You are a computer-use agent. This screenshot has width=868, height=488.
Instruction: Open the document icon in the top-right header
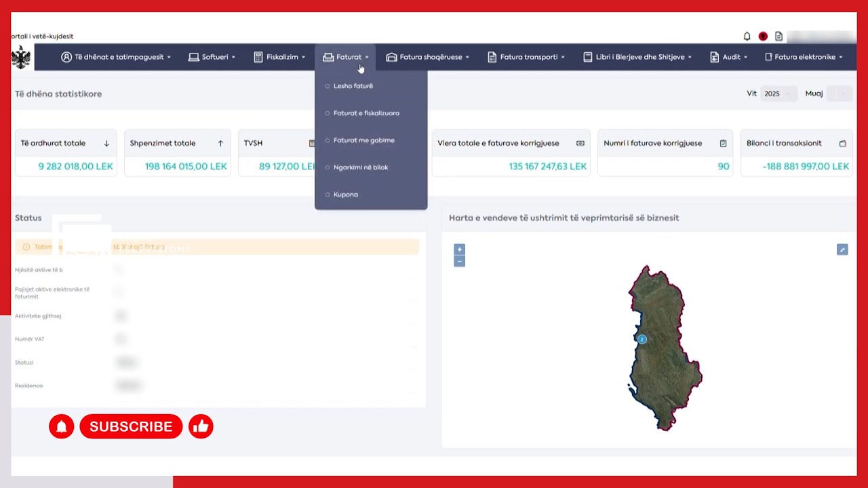(778, 37)
